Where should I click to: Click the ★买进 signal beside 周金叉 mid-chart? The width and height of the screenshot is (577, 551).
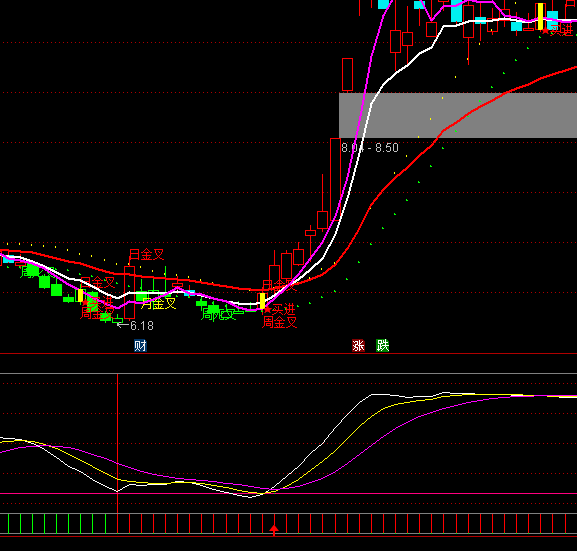coord(280,309)
